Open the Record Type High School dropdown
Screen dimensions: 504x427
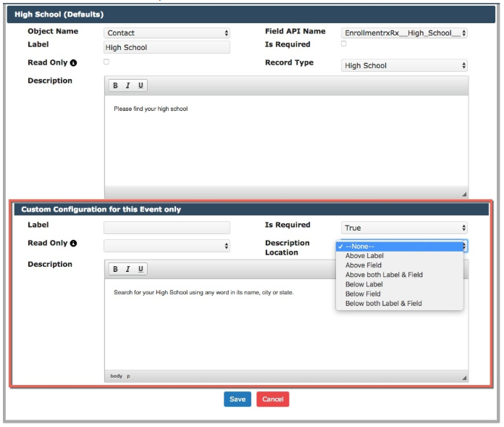(x=404, y=65)
